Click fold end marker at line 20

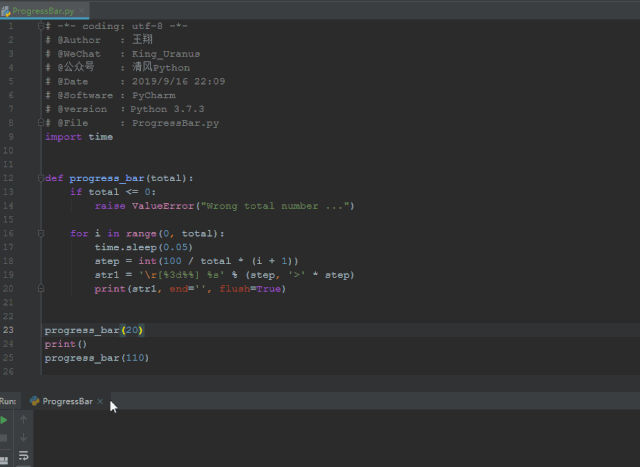40,288
